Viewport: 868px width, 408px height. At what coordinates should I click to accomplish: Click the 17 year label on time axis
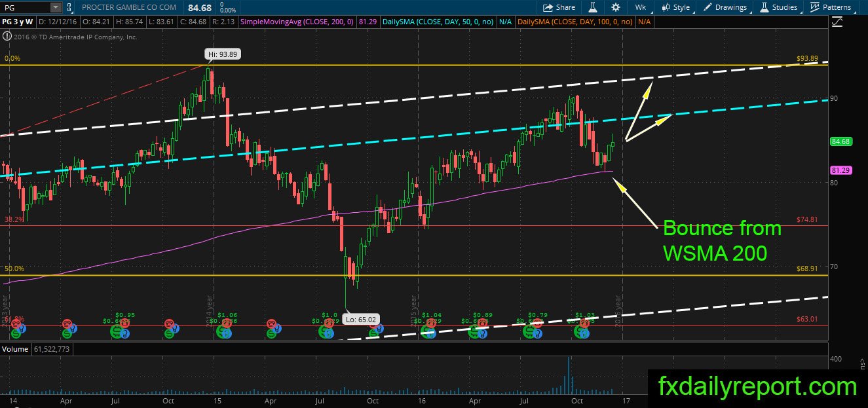[626, 399]
